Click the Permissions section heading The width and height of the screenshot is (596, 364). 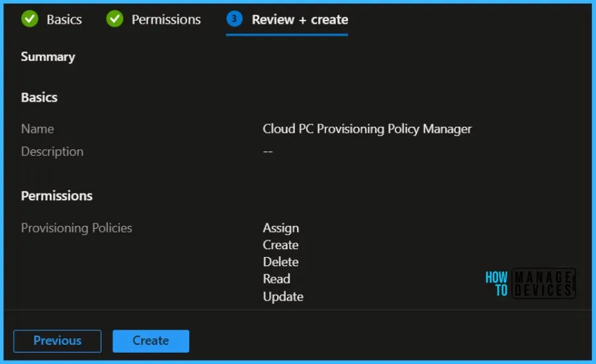pyautogui.click(x=57, y=196)
